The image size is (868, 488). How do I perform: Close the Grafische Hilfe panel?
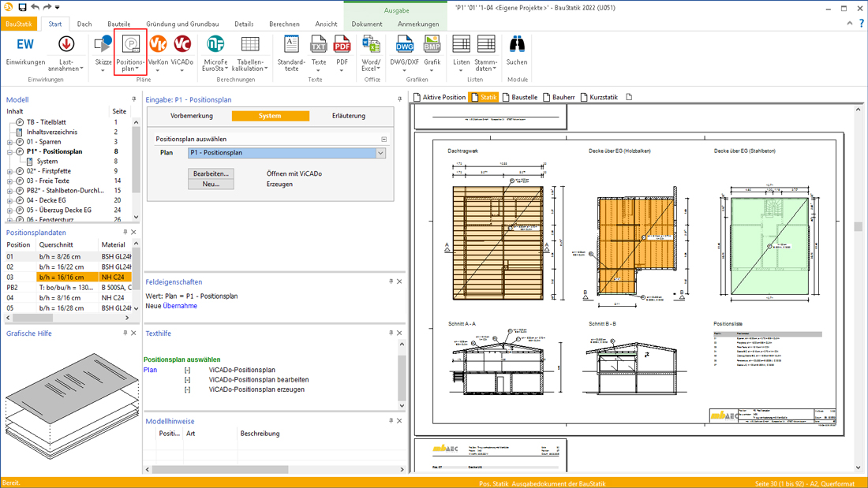tap(133, 333)
